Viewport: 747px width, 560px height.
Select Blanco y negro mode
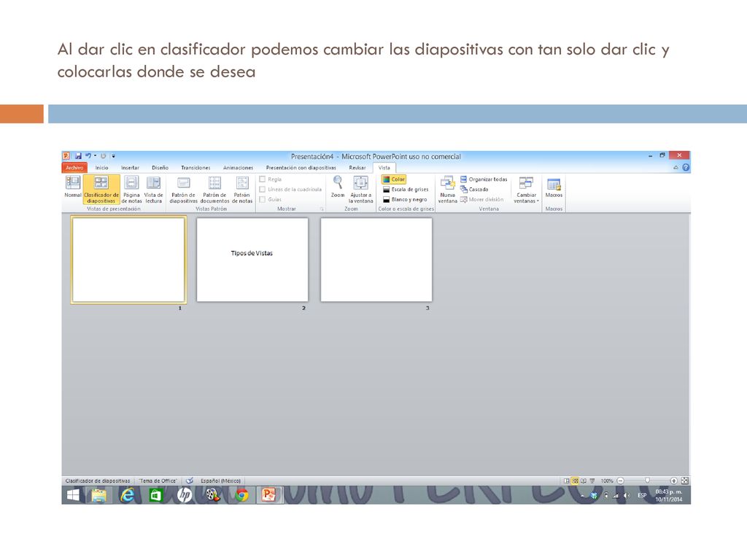405,200
